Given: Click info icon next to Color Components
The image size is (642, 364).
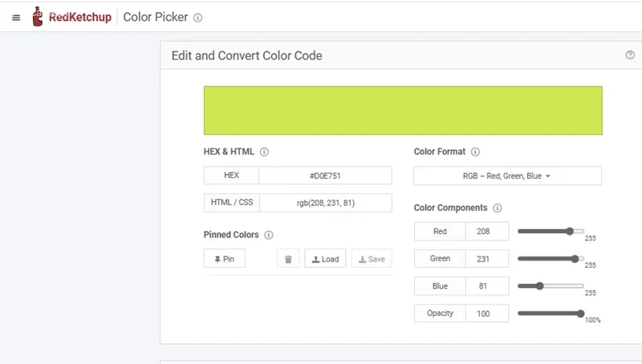Looking at the screenshot, I should coord(497,208).
